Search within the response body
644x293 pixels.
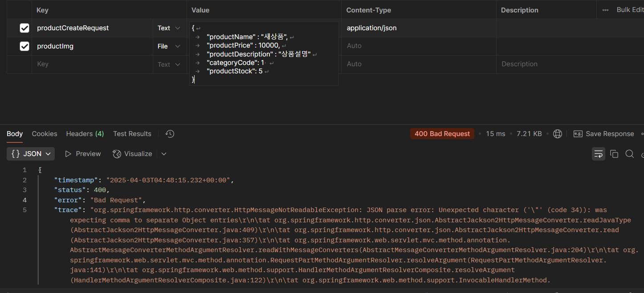(x=629, y=154)
